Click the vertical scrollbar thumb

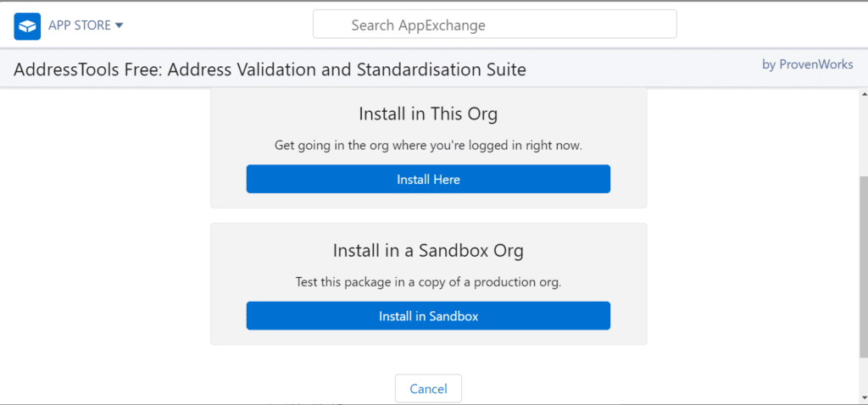click(863, 267)
